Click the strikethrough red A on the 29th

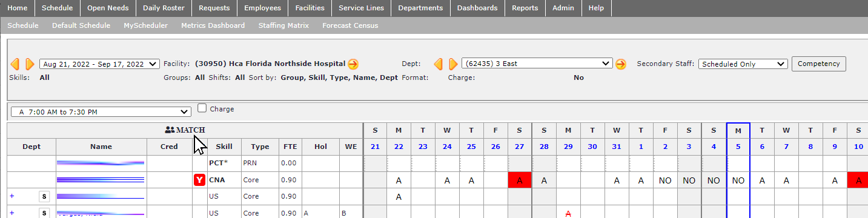pos(568,213)
